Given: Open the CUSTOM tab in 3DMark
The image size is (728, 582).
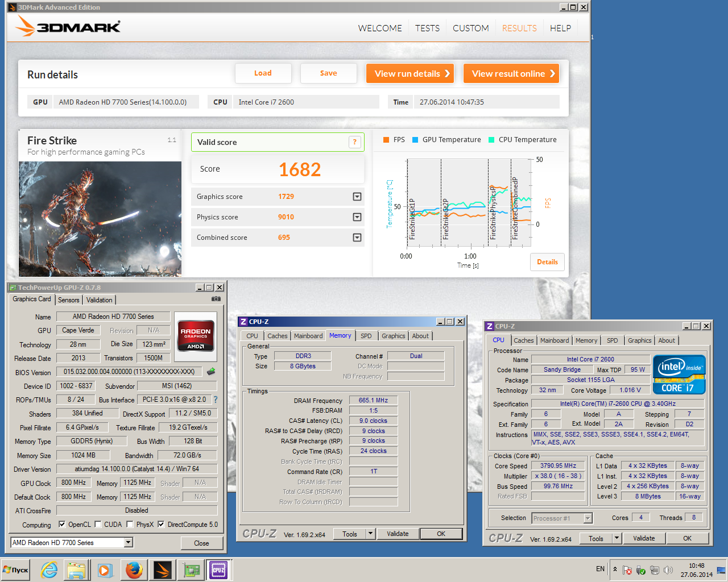Looking at the screenshot, I should (x=471, y=28).
